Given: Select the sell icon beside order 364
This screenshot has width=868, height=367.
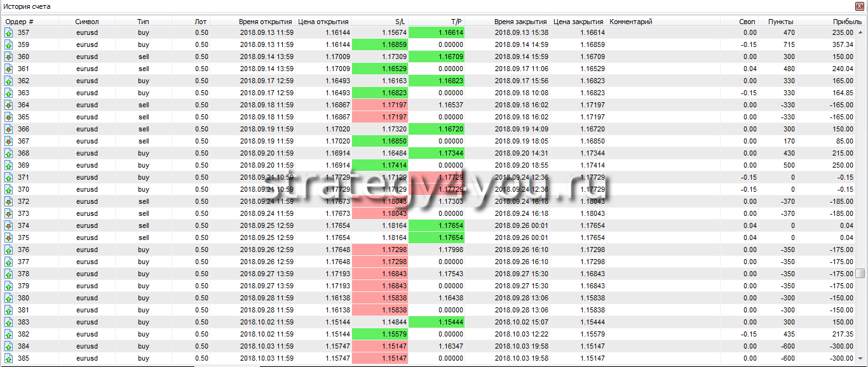Looking at the screenshot, I should click(9, 105).
